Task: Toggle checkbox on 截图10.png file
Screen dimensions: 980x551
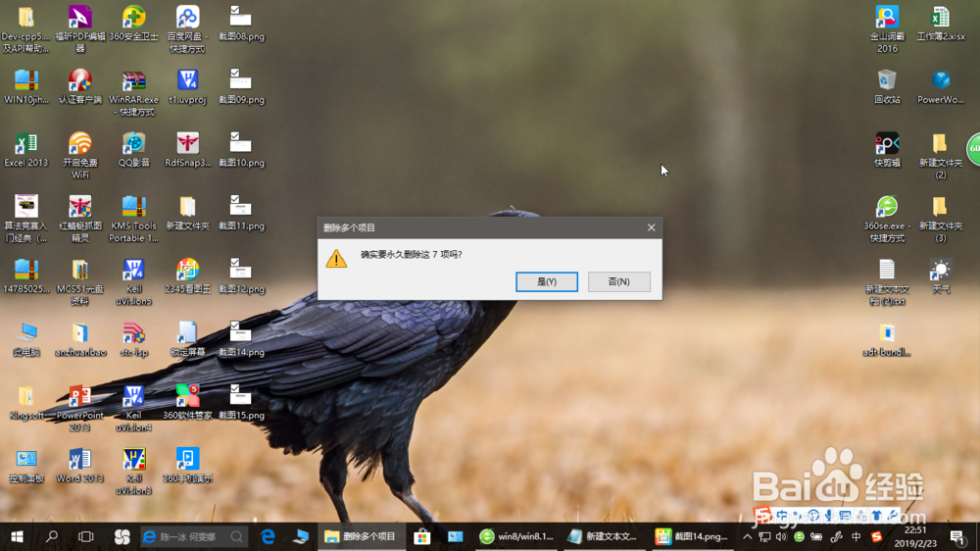Action: [235, 136]
